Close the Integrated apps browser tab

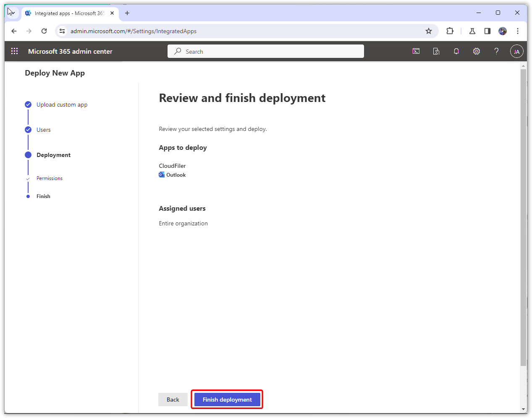pos(112,13)
